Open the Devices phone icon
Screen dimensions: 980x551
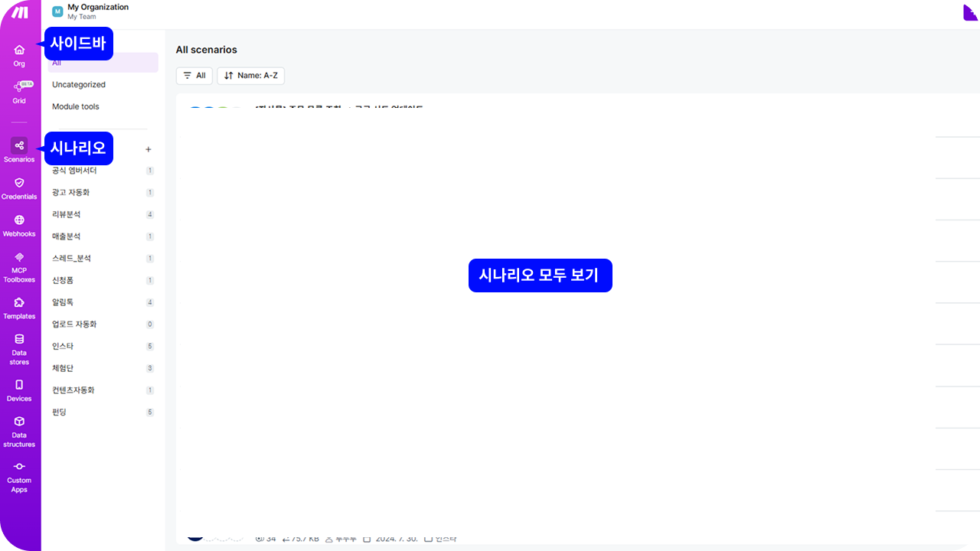click(x=19, y=385)
